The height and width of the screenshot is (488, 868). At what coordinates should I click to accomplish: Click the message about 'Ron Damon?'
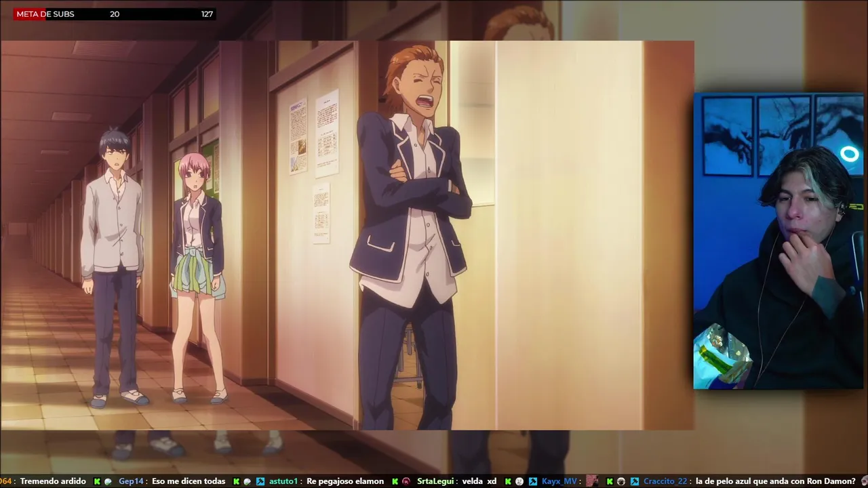click(x=776, y=481)
